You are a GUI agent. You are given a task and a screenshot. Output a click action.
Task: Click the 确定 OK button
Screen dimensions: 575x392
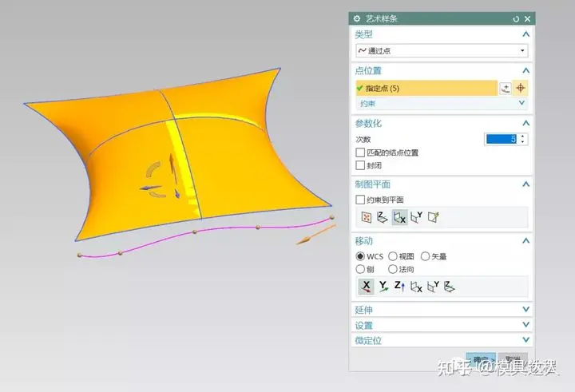(x=481, y=359)
